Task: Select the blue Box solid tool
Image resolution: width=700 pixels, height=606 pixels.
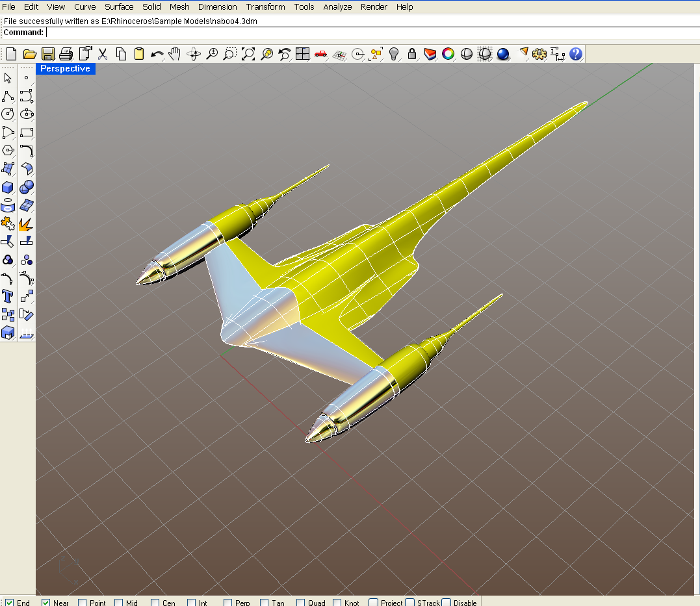Action: (8, 188)
